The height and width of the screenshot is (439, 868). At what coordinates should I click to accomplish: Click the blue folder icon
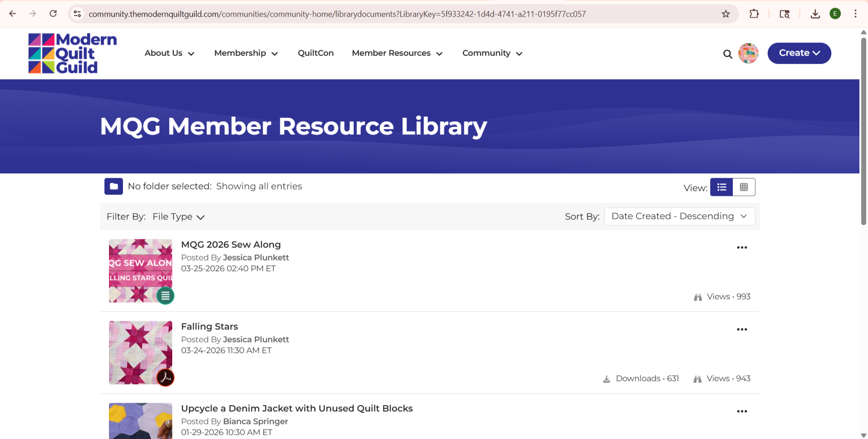tap(113, 186)
